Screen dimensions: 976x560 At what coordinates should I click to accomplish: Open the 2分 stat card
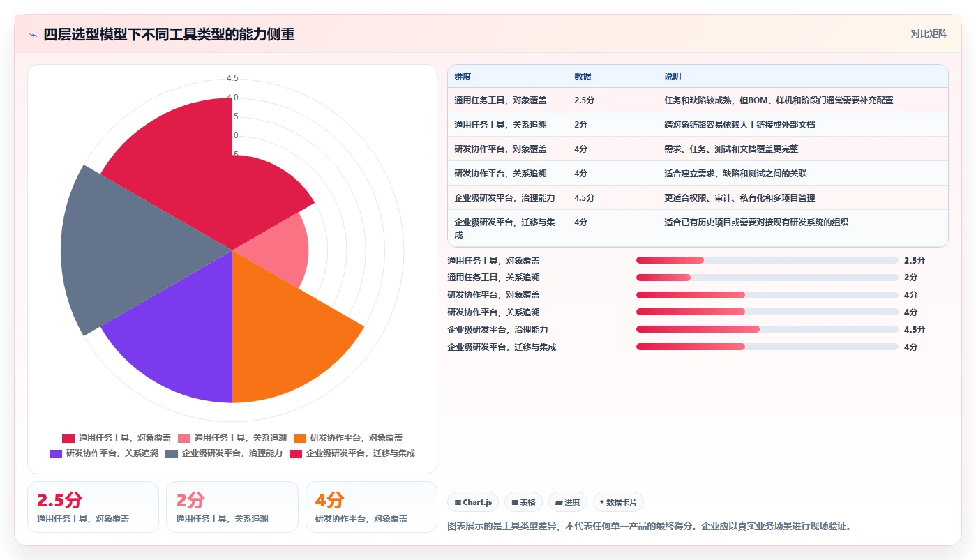(x=232, y=507)
